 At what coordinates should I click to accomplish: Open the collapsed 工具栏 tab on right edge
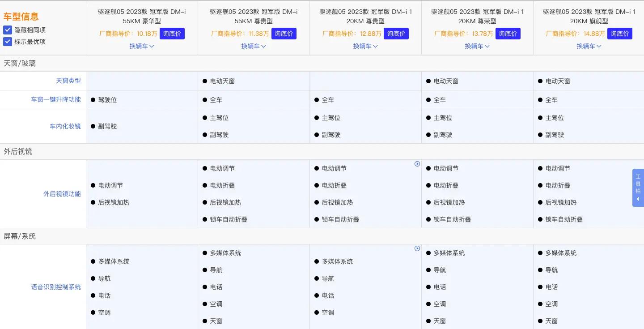(x=638, y=185)
